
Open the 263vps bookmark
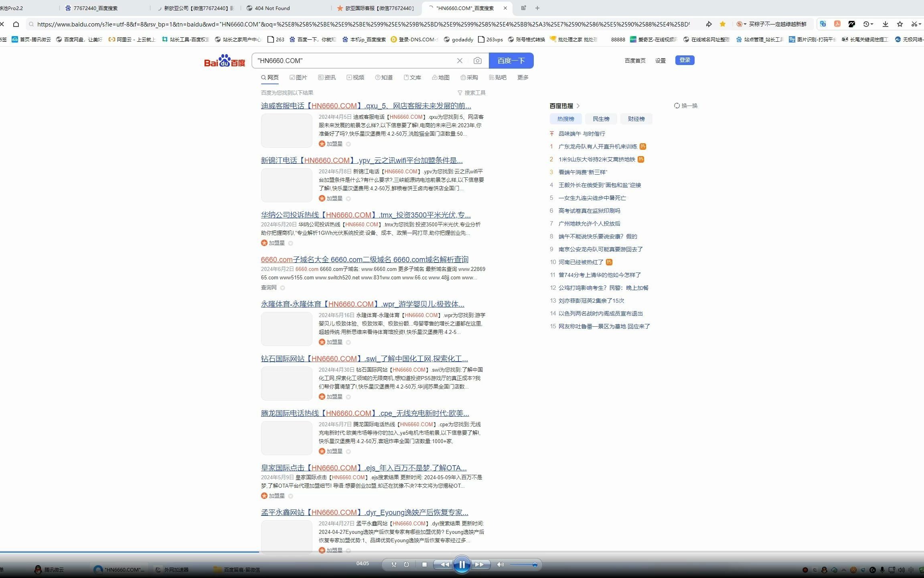click(490, 39)
